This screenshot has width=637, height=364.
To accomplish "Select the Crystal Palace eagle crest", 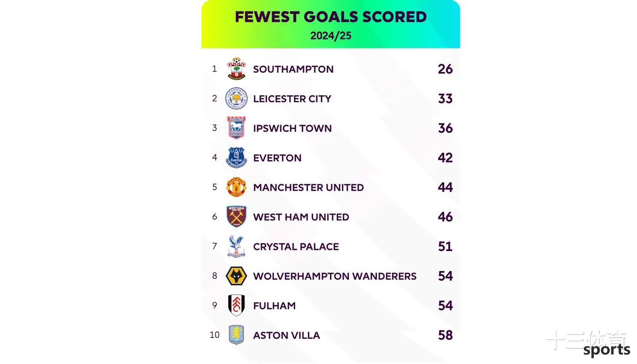I will coord(237,246).
